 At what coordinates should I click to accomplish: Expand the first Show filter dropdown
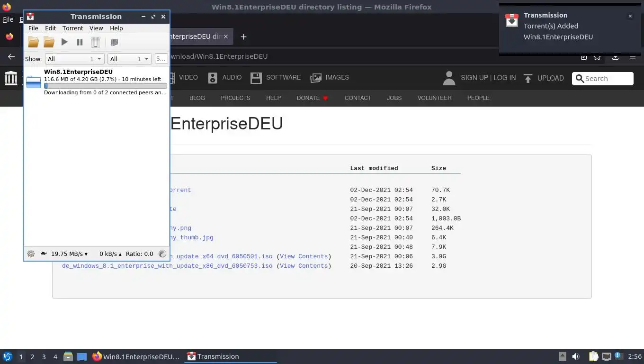coord(74,59)
